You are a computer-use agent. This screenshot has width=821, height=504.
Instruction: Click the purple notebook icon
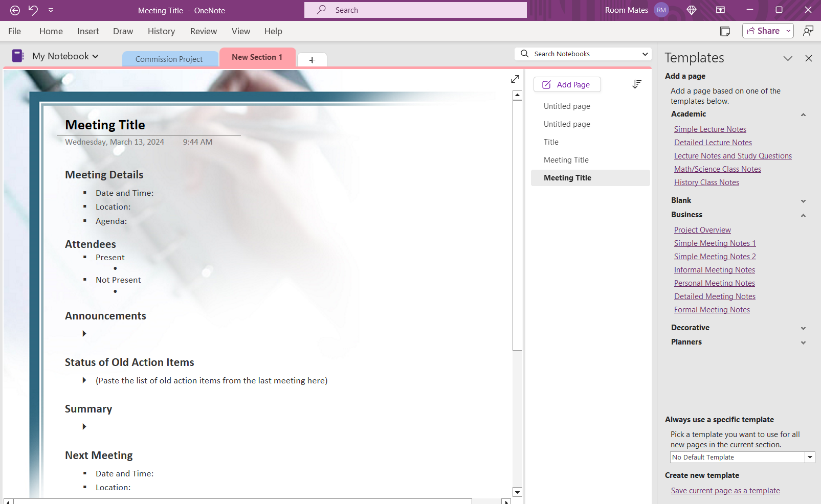[18, 56]
